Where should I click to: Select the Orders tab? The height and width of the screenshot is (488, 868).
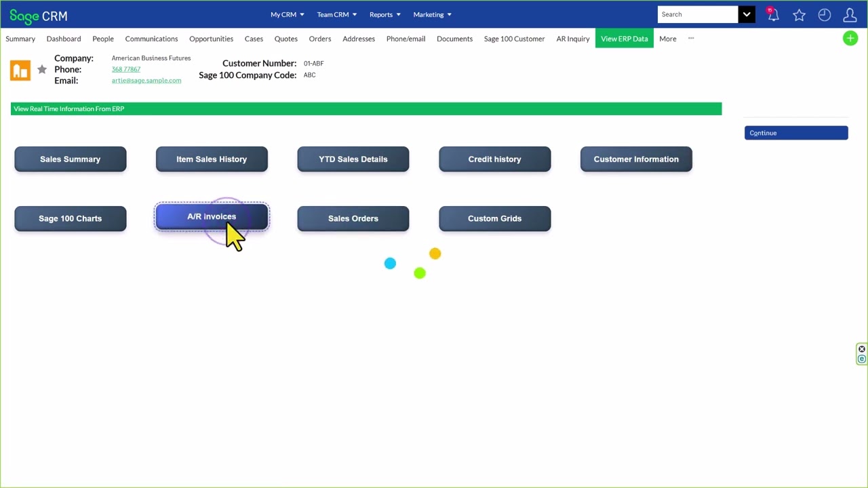point(320,39)
